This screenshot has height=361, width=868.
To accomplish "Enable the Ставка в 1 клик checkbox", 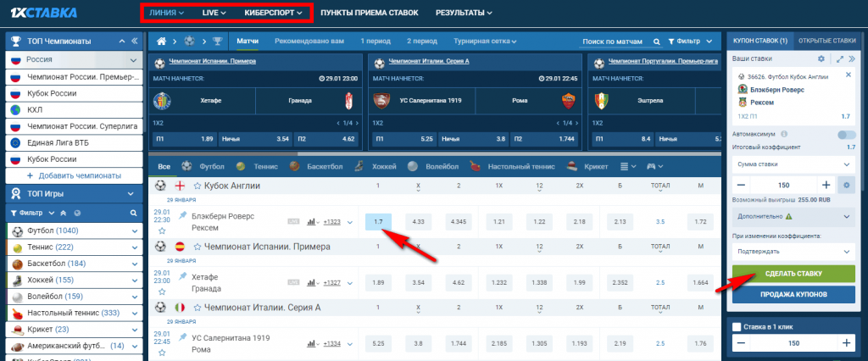I will [737, 326].
